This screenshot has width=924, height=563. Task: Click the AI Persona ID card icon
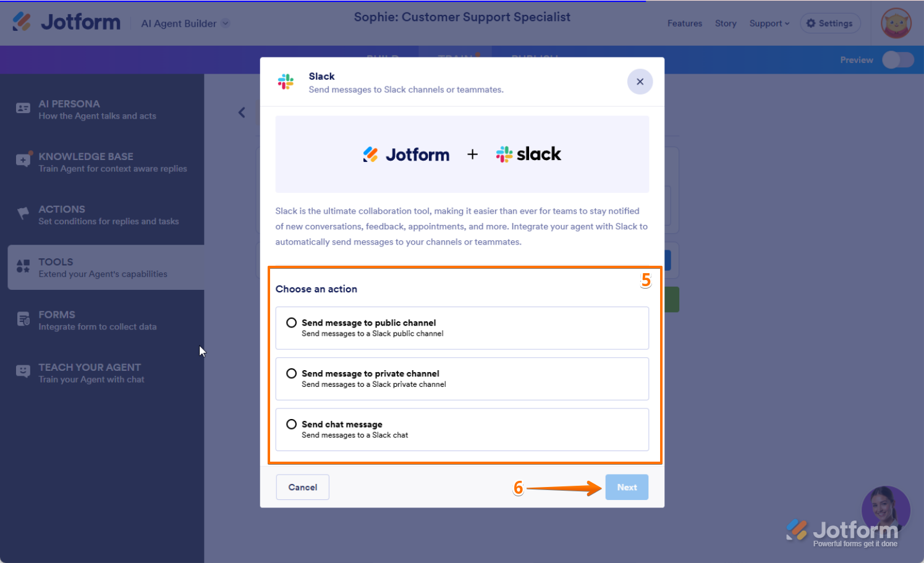(x=23, y=109)
